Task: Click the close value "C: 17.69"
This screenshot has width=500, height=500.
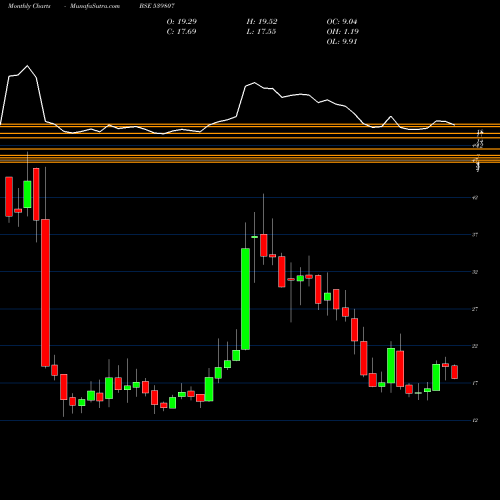Action: point(181,32)
